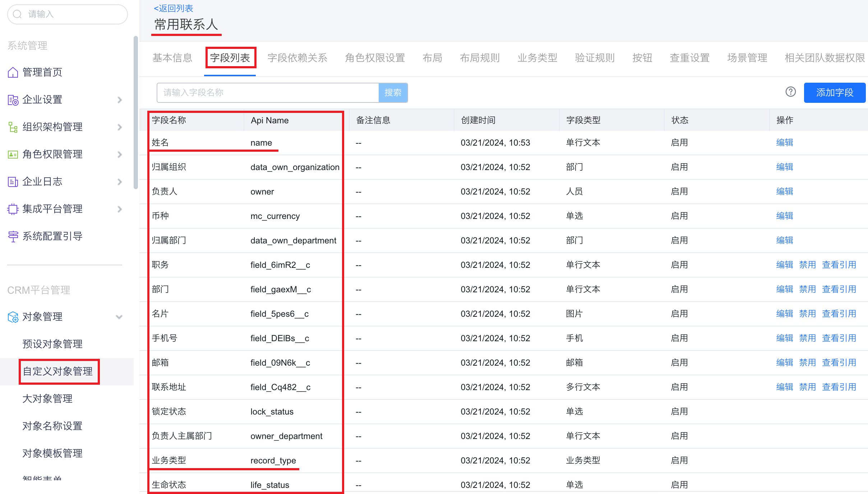Click the 角色权限管理 card icon
Screen dimensions: 868x494
pyautogui.click(x=13, y=155)
